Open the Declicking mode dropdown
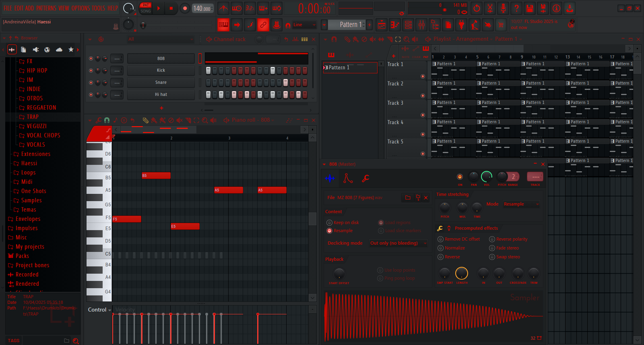 [x=398, y=243]
